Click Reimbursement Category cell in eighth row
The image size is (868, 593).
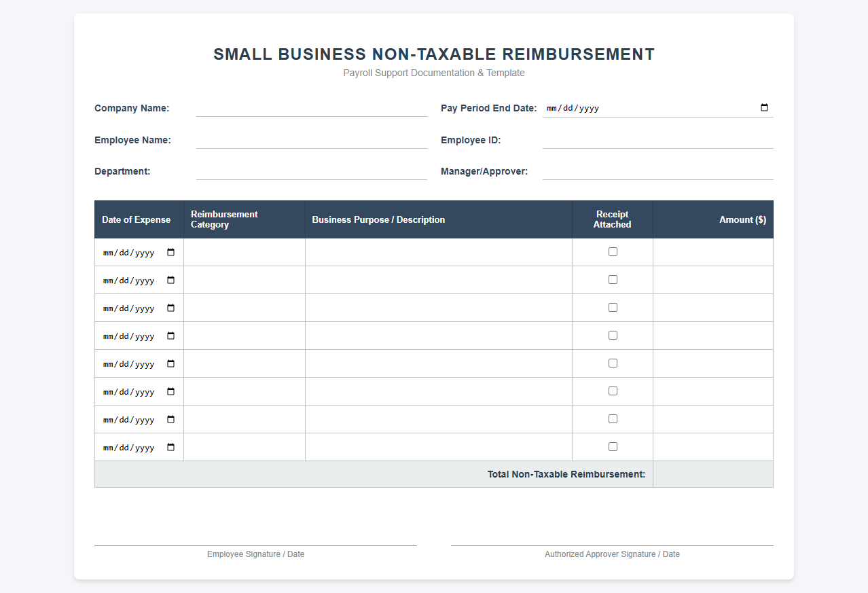[x=245, y=447]
